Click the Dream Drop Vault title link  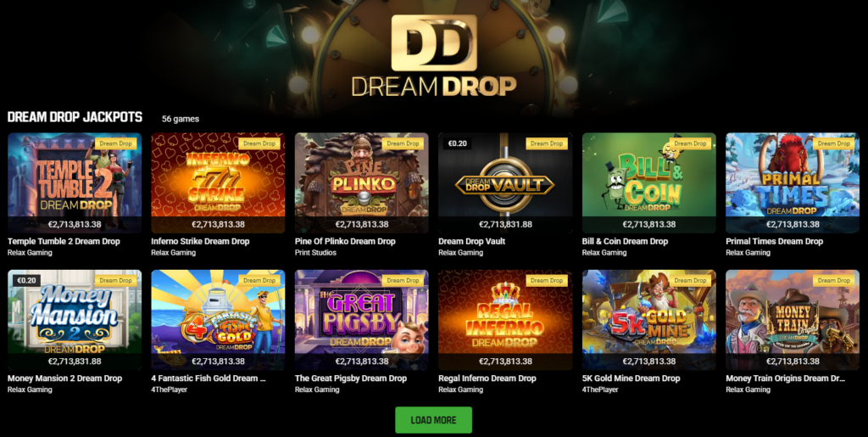tap(471, 242)
